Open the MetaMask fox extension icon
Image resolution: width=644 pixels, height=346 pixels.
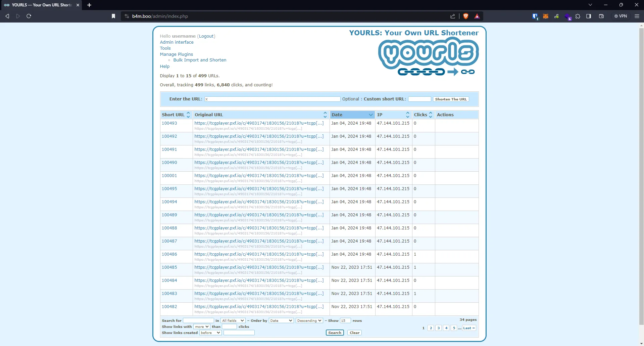coord(546,16)
